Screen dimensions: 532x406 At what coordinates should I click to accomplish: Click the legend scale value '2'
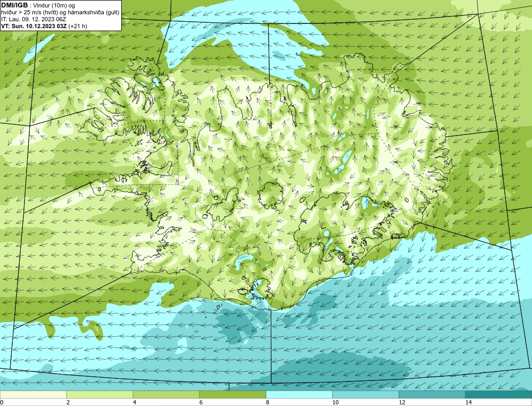pyautogui.click(x=68, y=402)
